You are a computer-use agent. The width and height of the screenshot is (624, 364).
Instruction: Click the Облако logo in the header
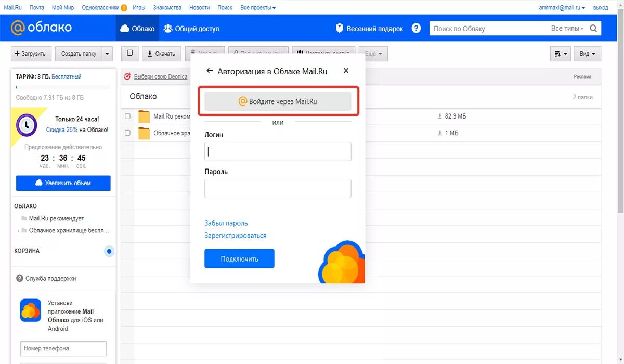42,28
